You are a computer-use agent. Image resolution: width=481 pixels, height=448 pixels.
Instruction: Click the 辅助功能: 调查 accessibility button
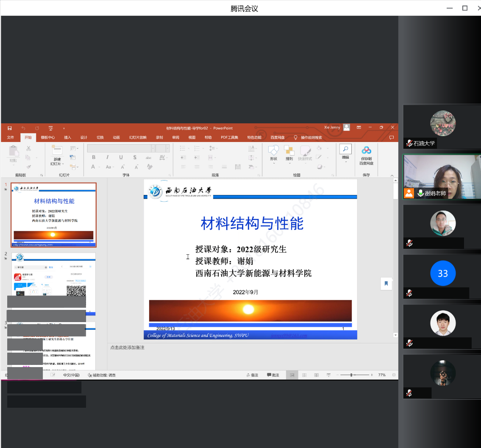click(x=102, y=375)
